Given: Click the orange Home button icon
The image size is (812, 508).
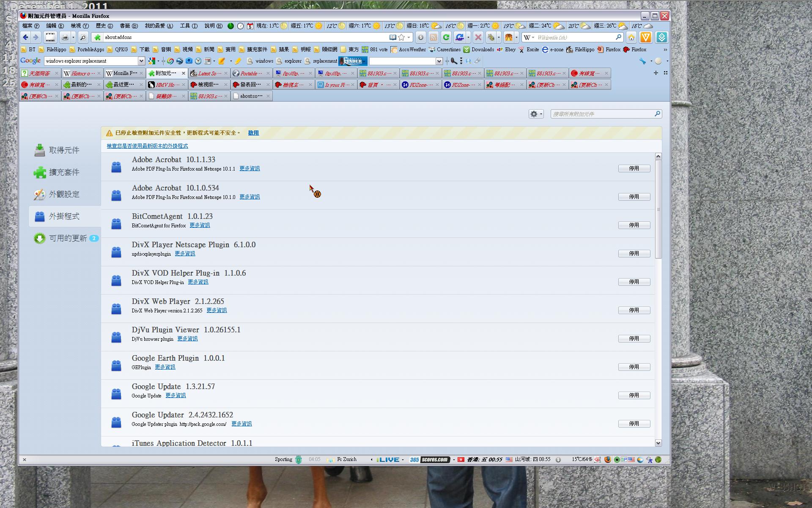Looking at the screenshot, I should tap(631, 37).
